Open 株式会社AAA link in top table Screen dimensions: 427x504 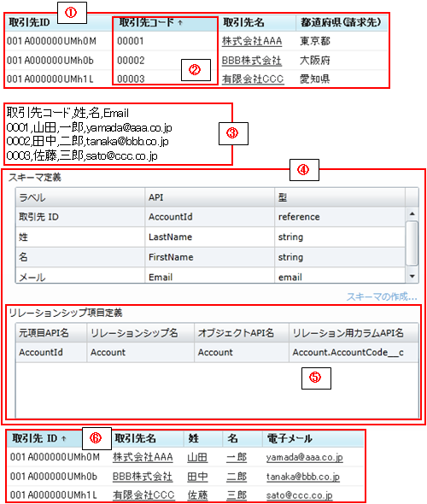[252, 42]
